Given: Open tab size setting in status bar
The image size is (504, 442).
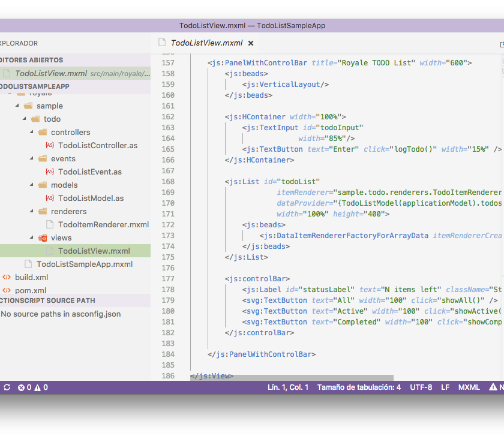Looking at the screenshot, I should pos(359,387).
